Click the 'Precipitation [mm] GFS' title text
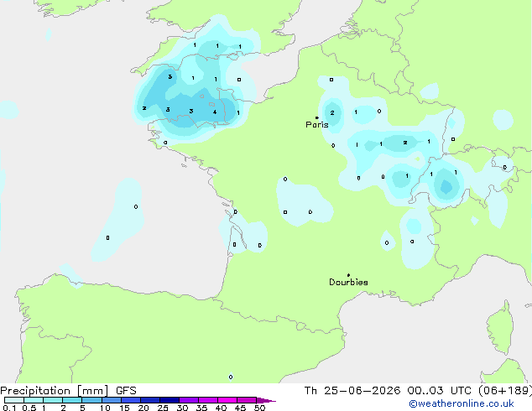This screenshot has height=411, width=532. (x=68, y=391)
